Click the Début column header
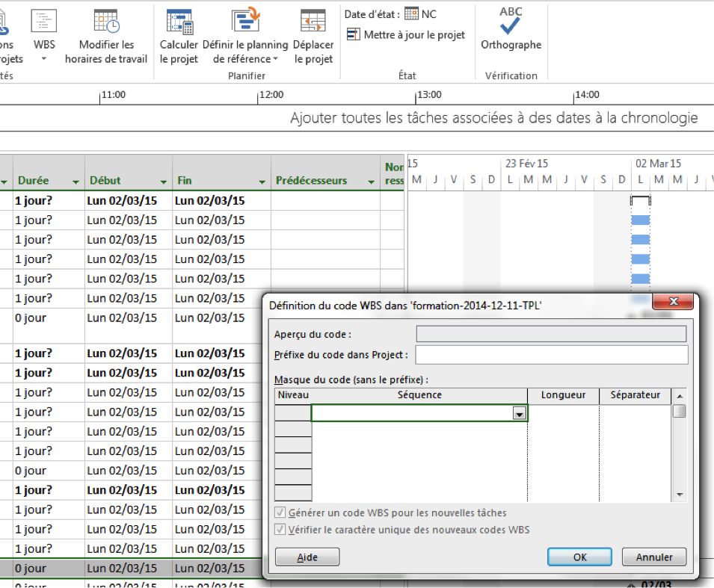The height and width of the screenshot is (588, 714). click(129, 173)
